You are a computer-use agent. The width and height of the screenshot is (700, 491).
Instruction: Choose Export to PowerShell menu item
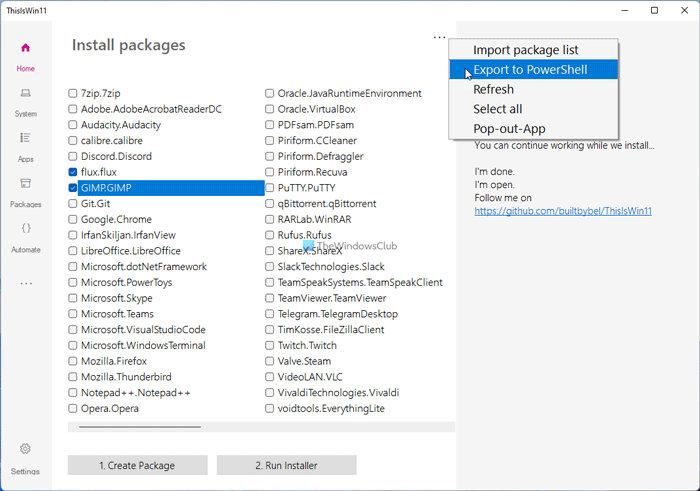[x=533, y=70]
